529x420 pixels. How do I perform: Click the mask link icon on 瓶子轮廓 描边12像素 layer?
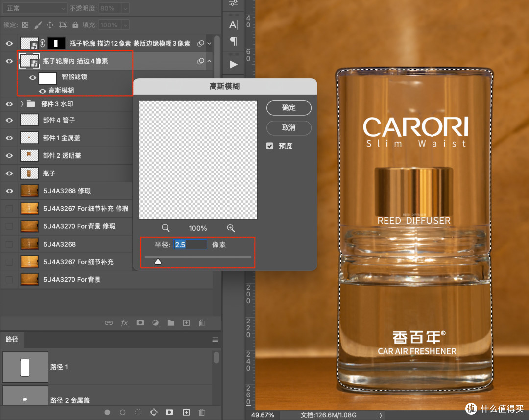point(43,43)
